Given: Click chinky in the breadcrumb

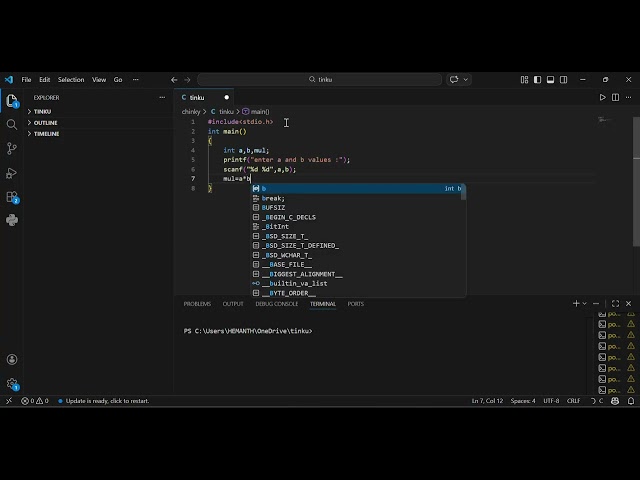Looking at the screenshot, I should (191, 112).
